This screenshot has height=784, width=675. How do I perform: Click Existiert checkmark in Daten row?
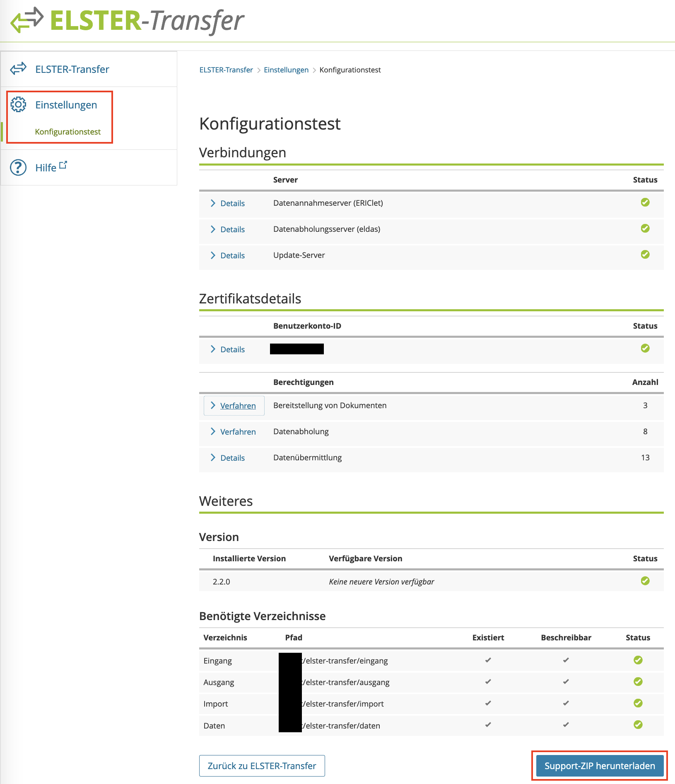[x=488, y=725]
